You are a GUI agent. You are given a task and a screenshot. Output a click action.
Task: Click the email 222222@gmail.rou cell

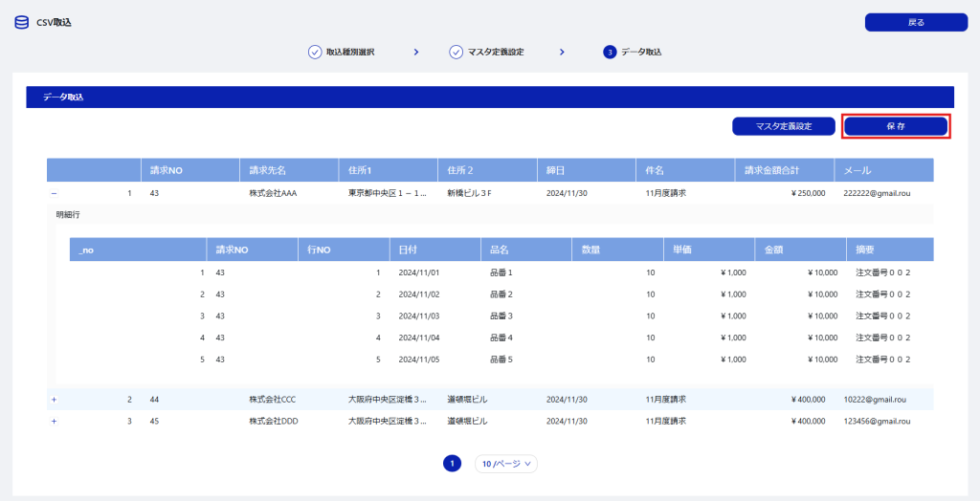point(875,193)
